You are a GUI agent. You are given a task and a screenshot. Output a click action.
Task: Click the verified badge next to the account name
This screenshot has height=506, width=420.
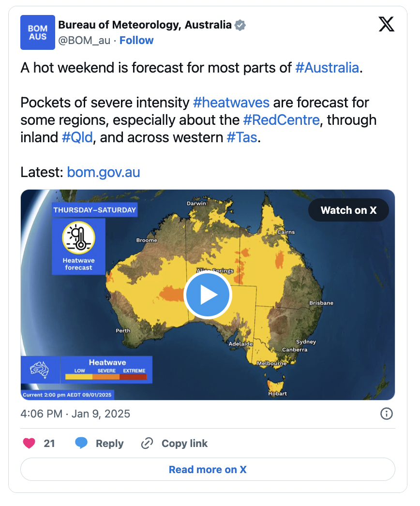(x=240, y=25)
